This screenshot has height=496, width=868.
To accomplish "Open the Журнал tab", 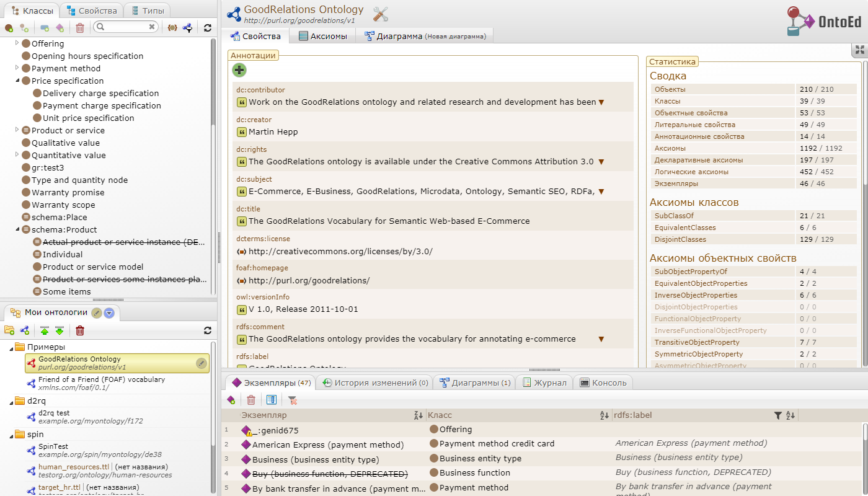I will pos(544,383).
